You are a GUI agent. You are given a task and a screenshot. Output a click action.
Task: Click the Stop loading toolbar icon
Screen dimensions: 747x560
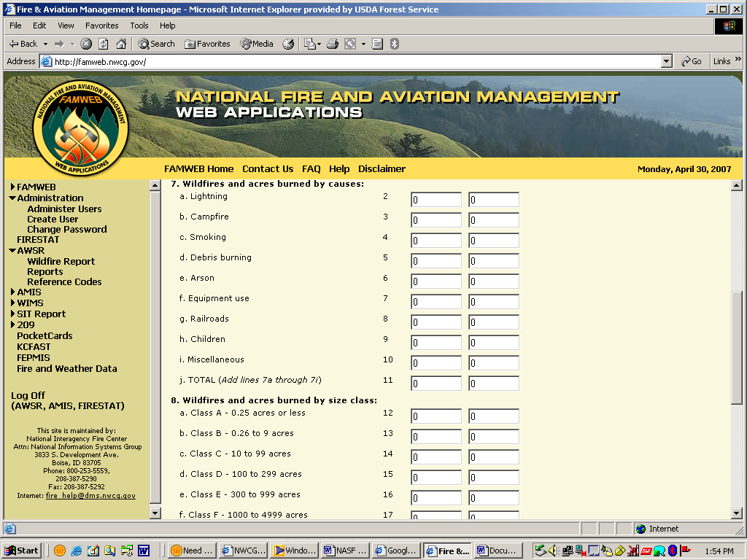pos(86,44)
